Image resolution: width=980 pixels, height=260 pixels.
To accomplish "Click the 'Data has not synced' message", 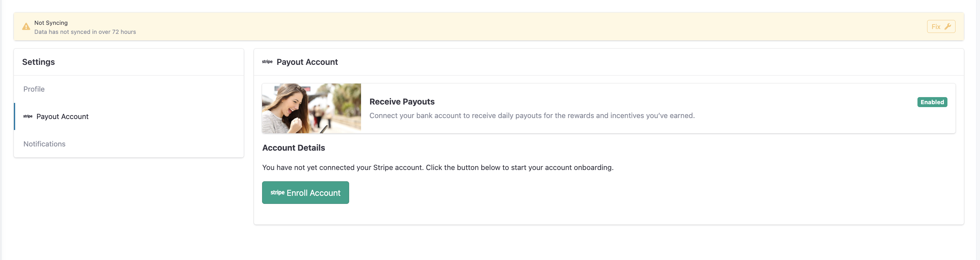I will (85, 32).
